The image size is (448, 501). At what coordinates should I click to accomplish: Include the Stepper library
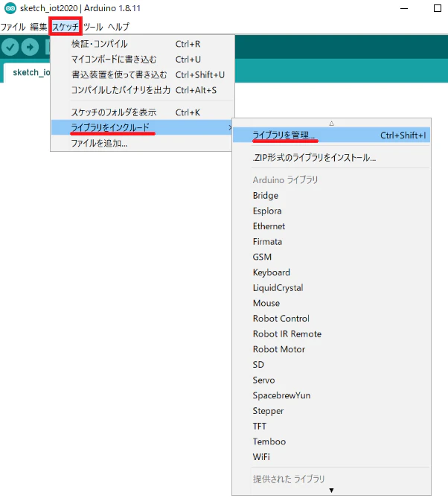point(331,411)
